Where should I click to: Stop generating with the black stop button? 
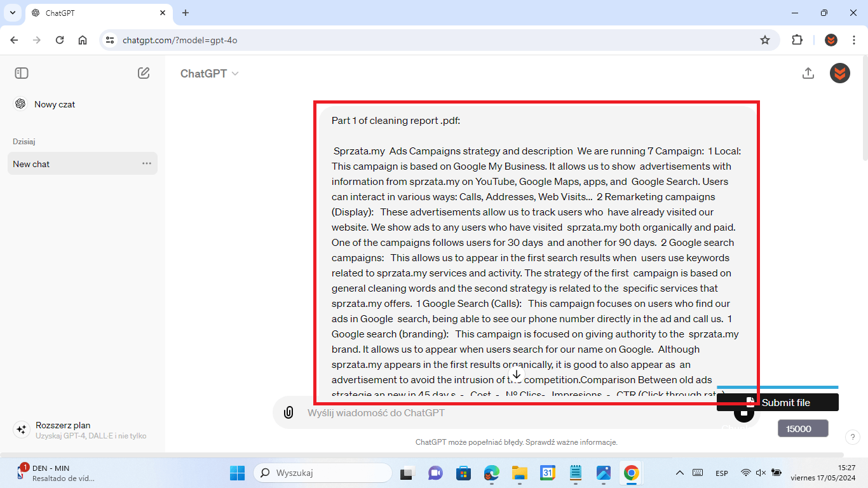pyautogui.click(x=744, y=412)
